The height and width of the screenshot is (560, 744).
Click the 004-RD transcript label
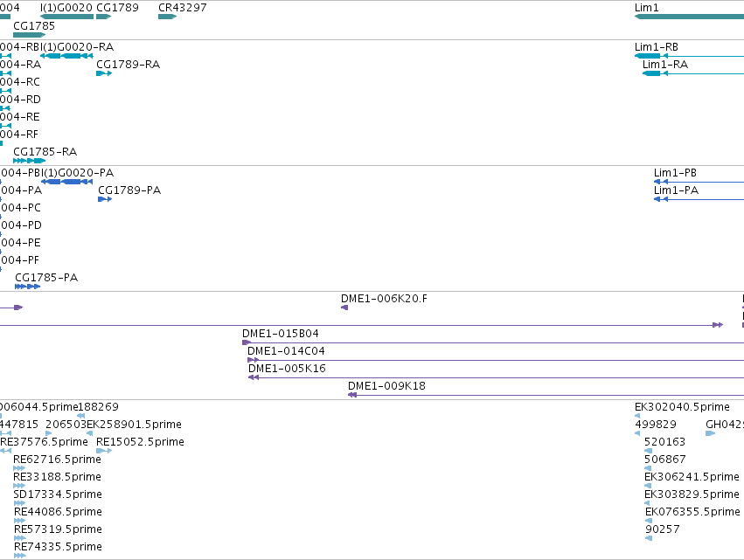(x=20, y=100)
